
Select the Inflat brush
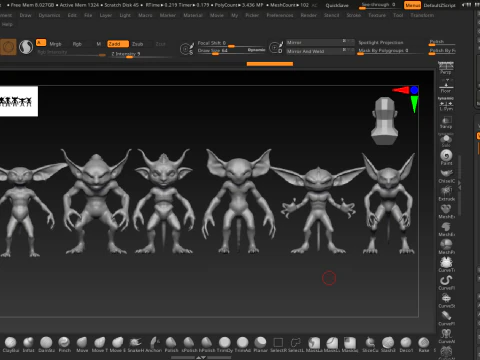click(x=28, y=345)
